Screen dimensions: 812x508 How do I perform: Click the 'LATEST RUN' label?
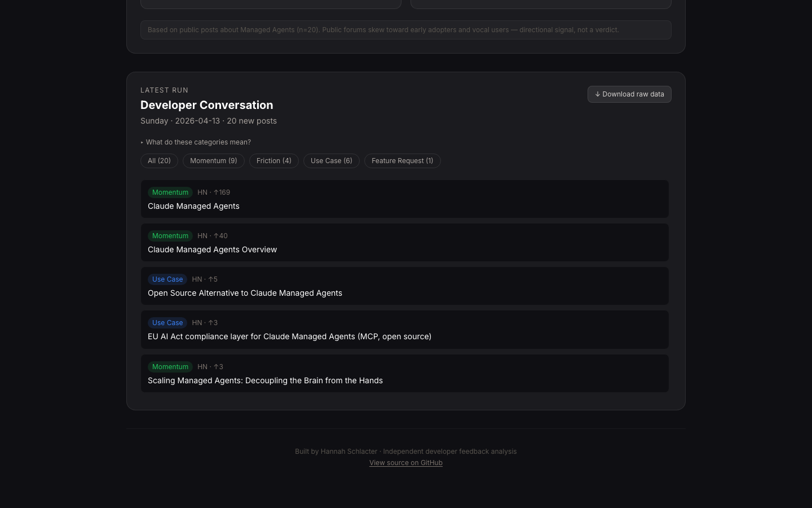click(x=164, y=90)
